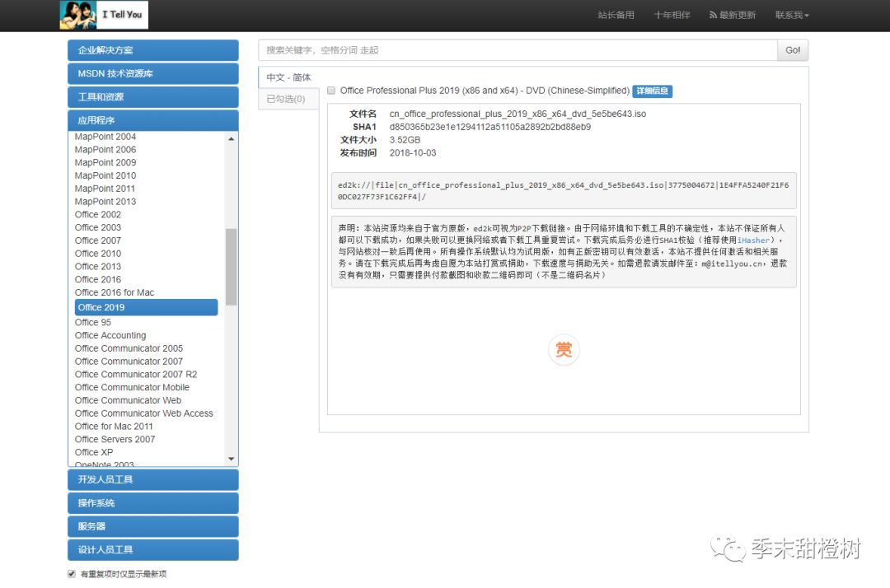
Task: Open the iHasher link in the disclaimer
Action: click(752, 240)
